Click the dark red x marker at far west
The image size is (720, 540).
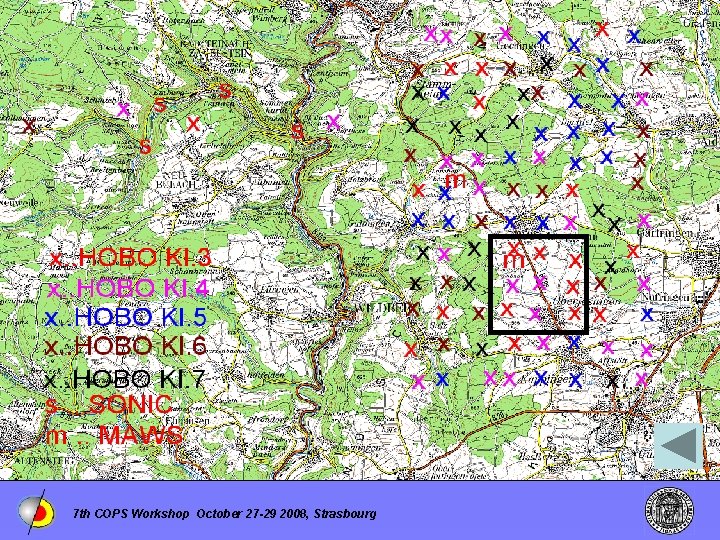coord(29,125)
